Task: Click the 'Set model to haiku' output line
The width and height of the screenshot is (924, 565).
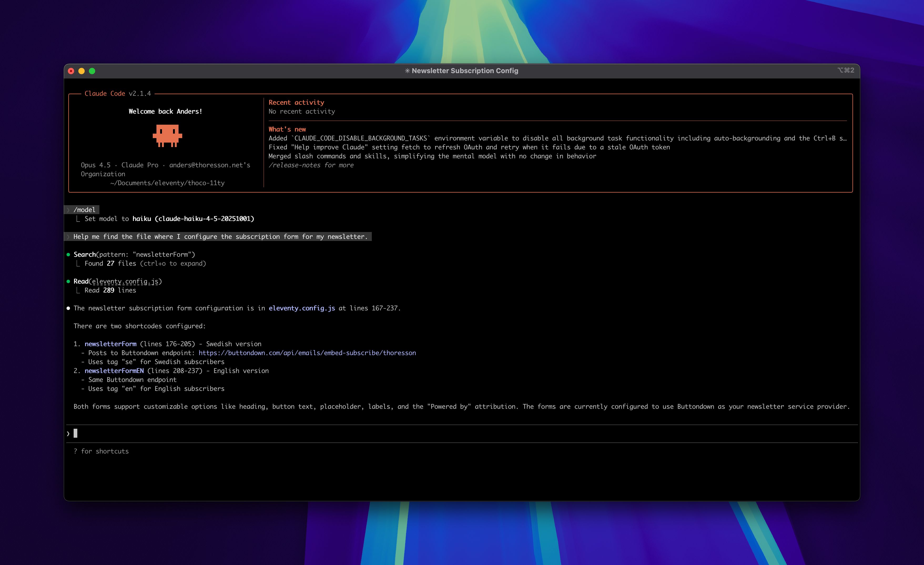Action: (x=169, y=219)
